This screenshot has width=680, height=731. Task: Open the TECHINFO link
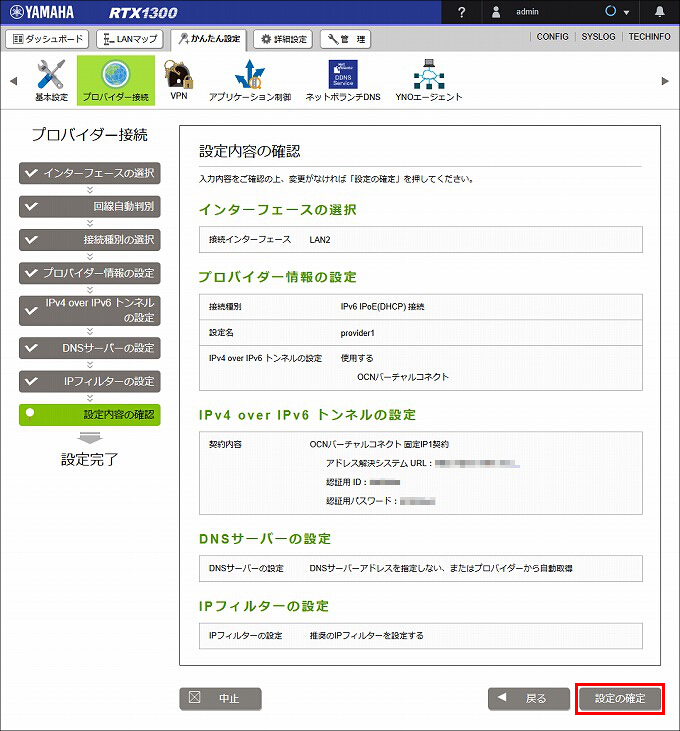(x=649, y=36)
